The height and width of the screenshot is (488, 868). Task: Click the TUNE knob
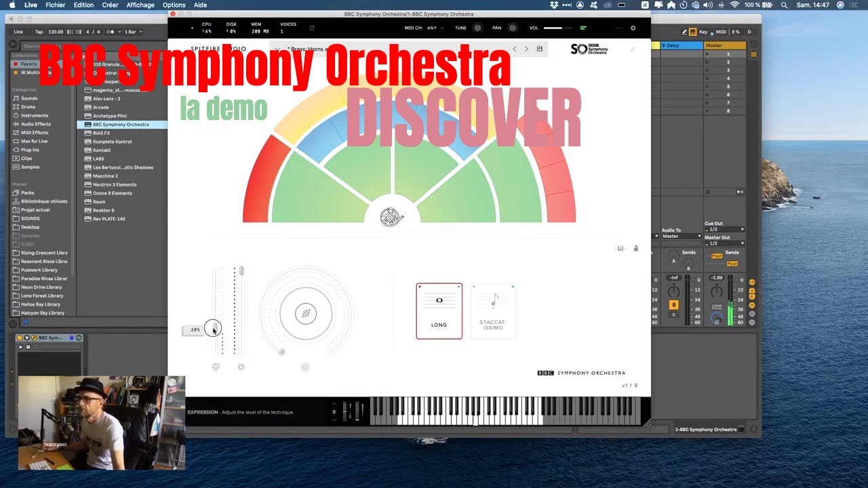[477, 28]
